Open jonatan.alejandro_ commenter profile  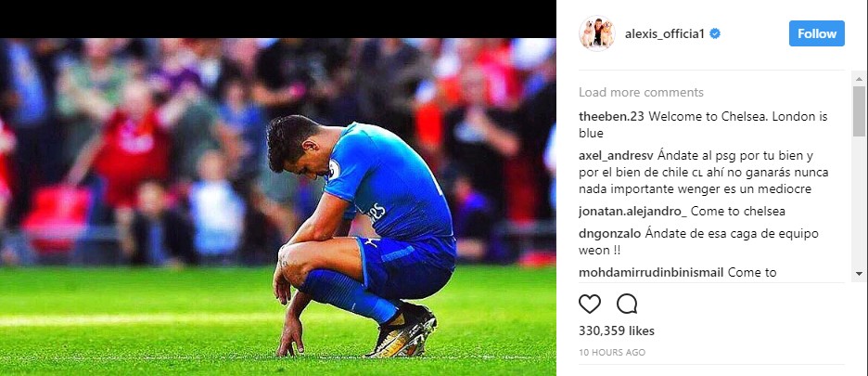click(x=632, y=212)
